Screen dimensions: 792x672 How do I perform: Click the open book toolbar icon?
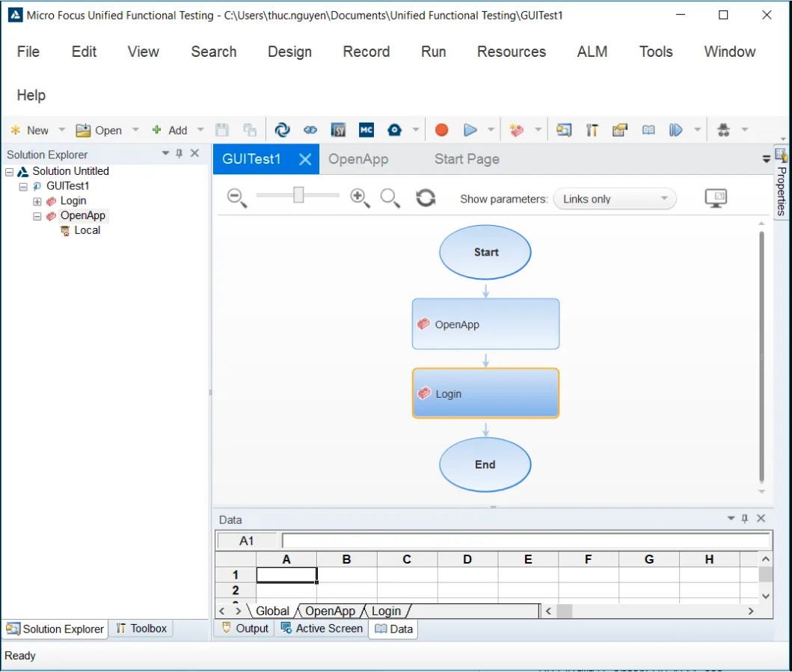pyautogui.click(x=648, y=130)
